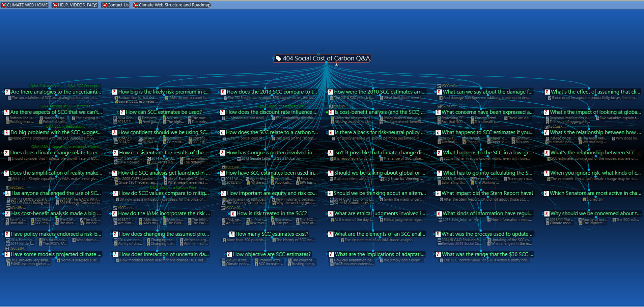The width and height of the screenshot is (644, 307).
Task: Open the 'Contact Us' pinned thought
Action: point(115,5)
